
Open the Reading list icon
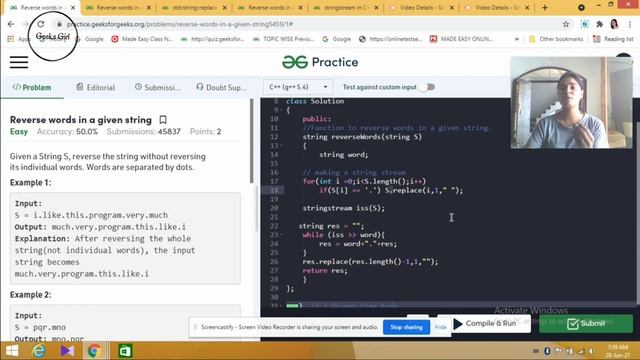tap(597, 39)
